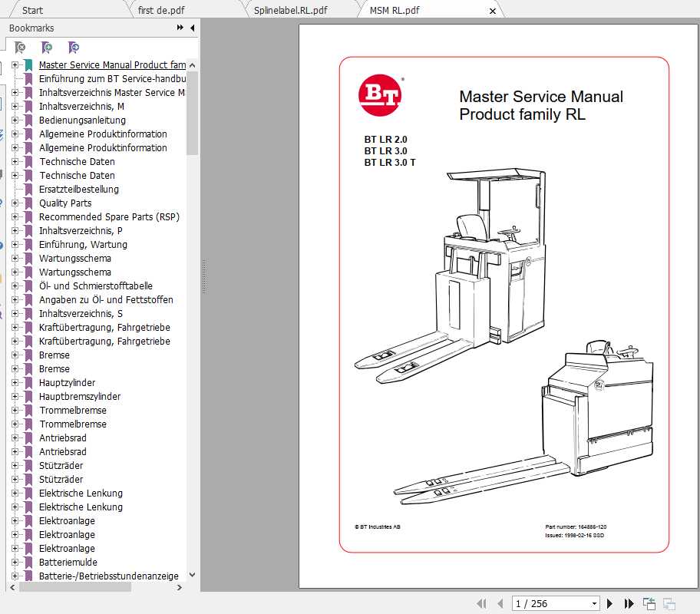The image size is (700, 614).
Task: Click the delete bookmark icon
Action: (20, 47)
